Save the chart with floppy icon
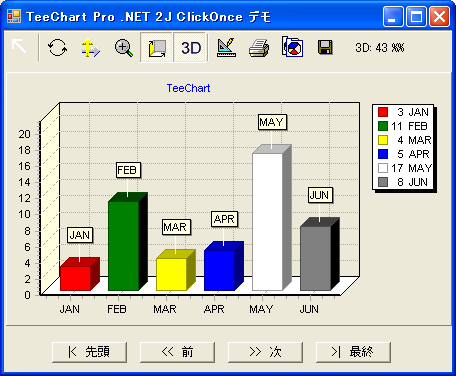The image size is (456, 376). pos(325,47)
